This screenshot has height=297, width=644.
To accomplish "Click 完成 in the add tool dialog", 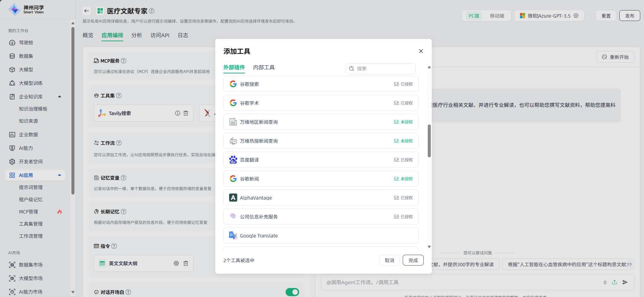I will click(x=413, y=260).
